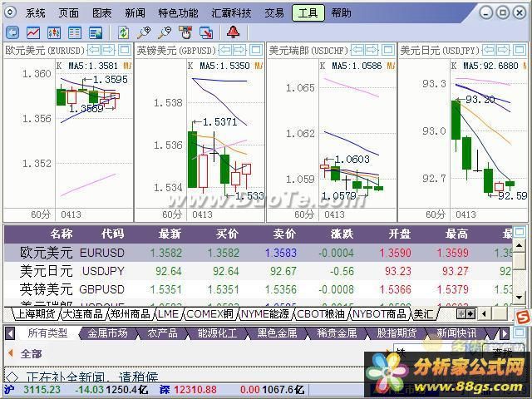Maximize the USDCHF chart panel
The width and height of the screenshot is (532, 399).
pyautogui.click(x=388, y=50)
